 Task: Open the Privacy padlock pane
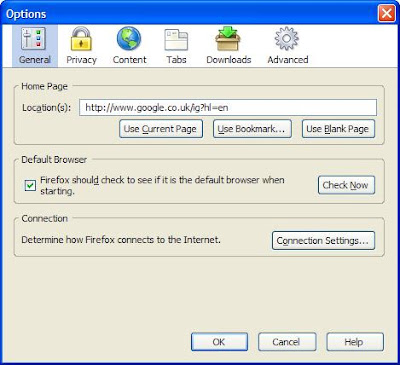coord(81,46)
